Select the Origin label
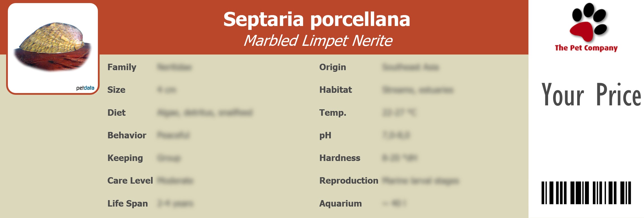This screenshot has height=218, width=644. click(x=332, y=67)
